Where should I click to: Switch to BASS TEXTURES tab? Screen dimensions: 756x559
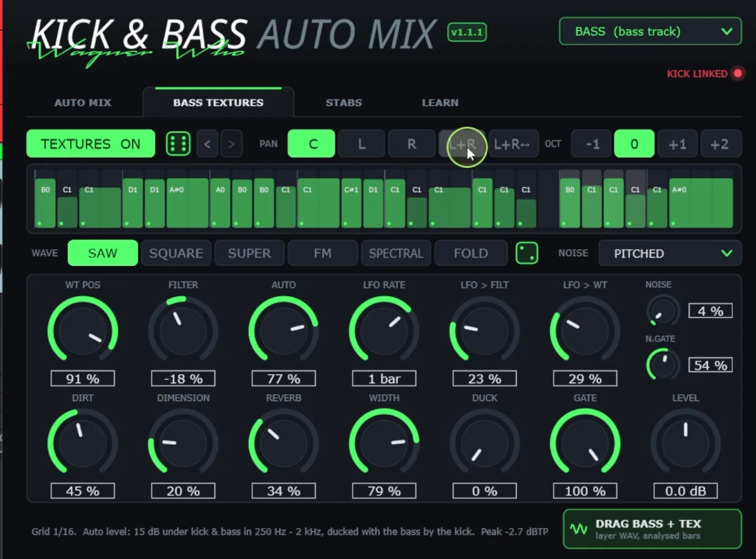coord(218,103)
